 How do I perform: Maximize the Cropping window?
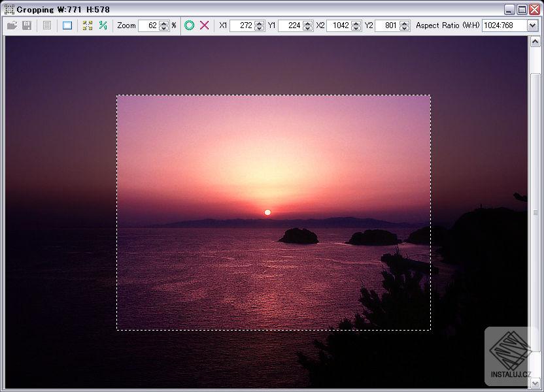(522, 9)
